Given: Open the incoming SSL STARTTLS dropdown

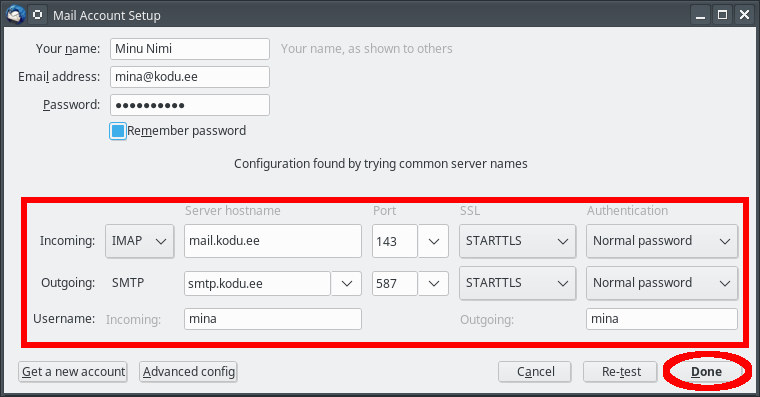Looking at the screenshot, I should coord(517,241).
